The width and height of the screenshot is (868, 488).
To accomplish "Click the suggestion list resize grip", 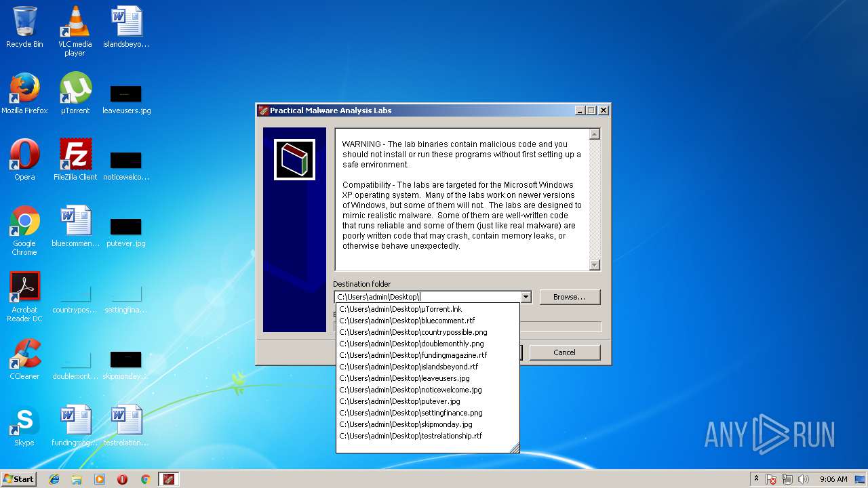I will [515, 448].
